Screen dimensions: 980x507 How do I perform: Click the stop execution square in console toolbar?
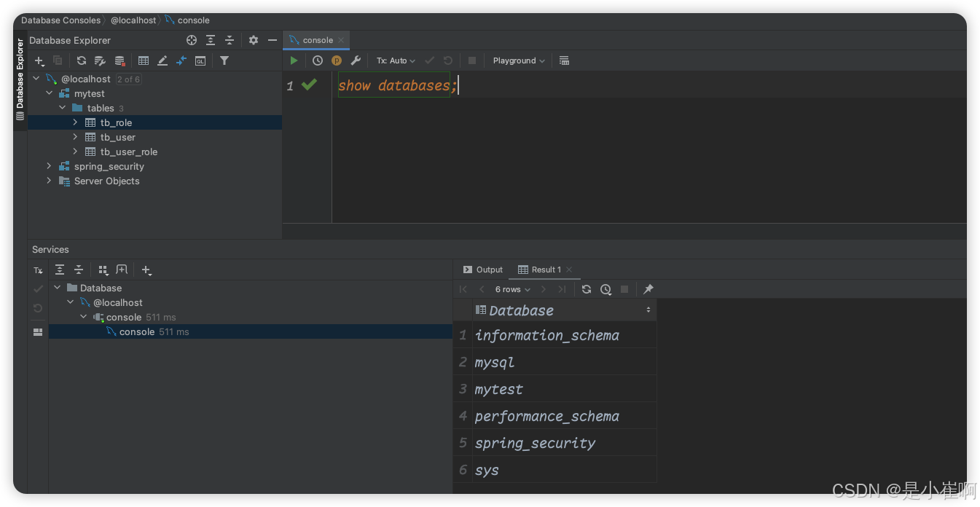pos(472,60)
